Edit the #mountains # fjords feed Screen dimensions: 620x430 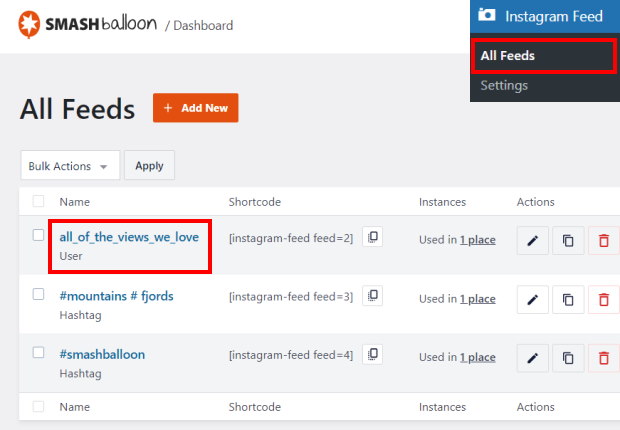click(x=533, y=299)
